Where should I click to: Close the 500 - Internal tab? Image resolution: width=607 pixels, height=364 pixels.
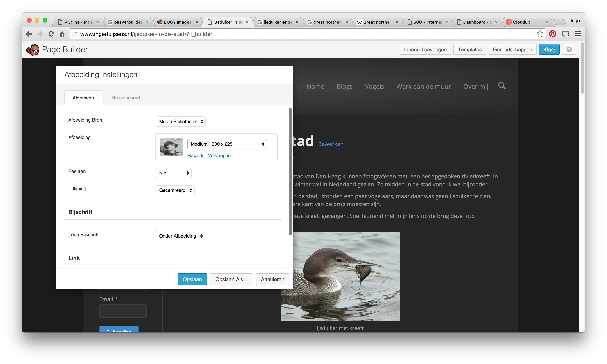pyautogui.click(x=446, y=22)
